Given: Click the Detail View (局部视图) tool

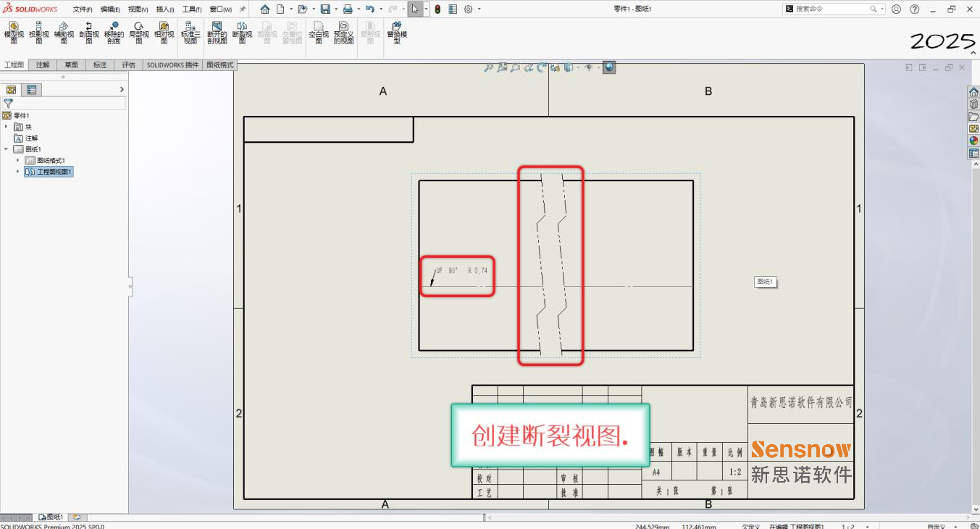Looking at the screenshot, I should click(139, 33).
